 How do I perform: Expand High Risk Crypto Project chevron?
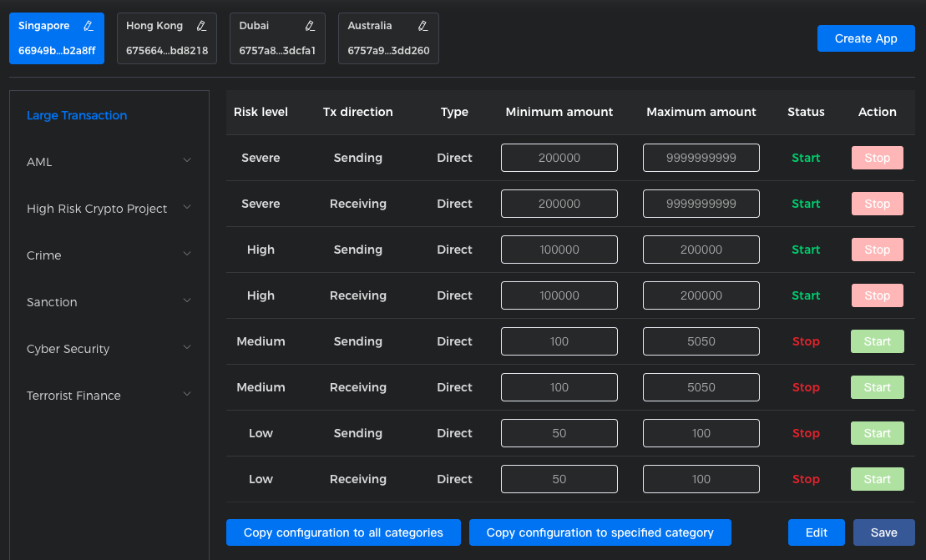(x=186, y=207)
